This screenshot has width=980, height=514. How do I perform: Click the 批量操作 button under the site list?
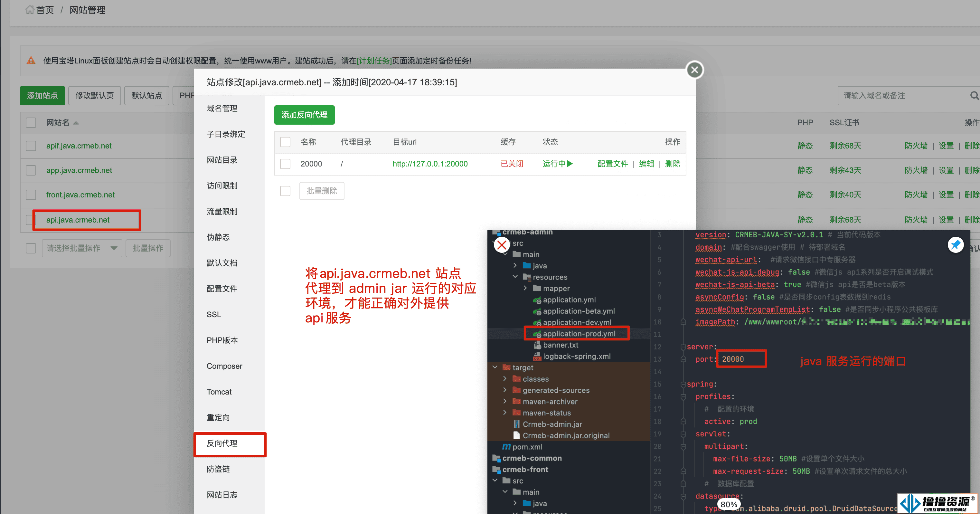click(x=148, y=248)
